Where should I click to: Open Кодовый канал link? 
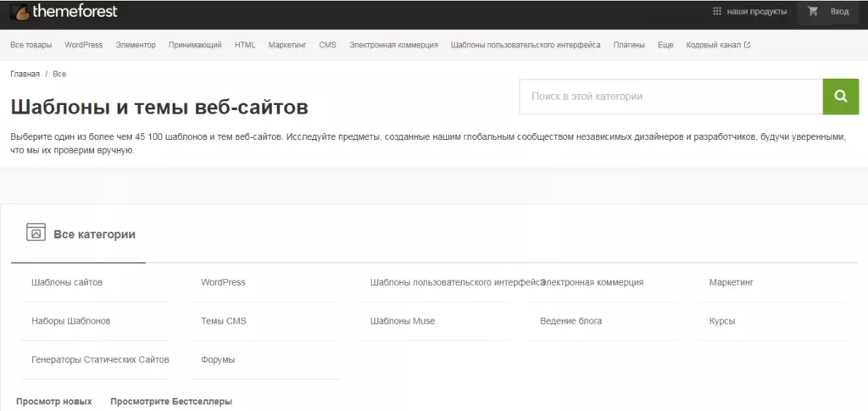click(713, 46)
